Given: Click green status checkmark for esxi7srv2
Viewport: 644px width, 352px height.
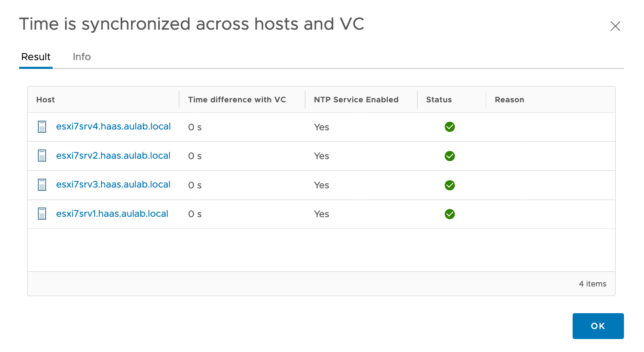Looking at the screenshot, I should tap(450, 156).
